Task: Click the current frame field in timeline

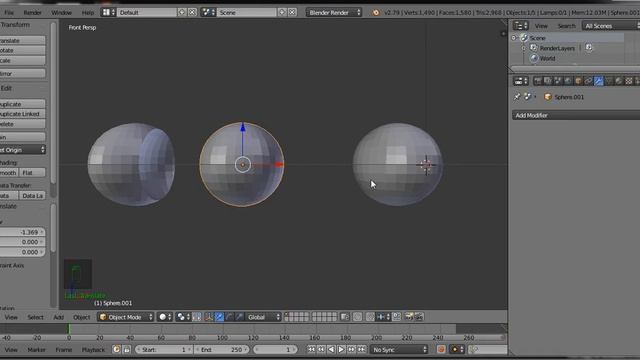Action: point(275,349)
